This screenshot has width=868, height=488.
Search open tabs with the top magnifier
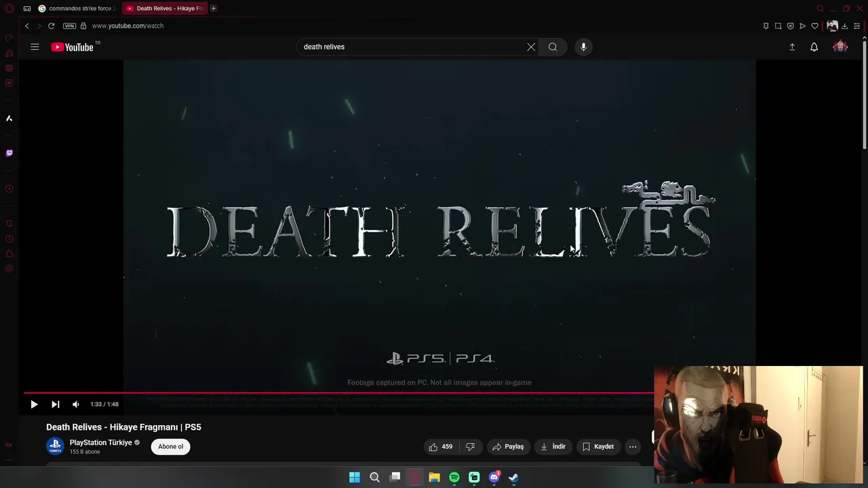pyautogui.click(x=820, y=8)
